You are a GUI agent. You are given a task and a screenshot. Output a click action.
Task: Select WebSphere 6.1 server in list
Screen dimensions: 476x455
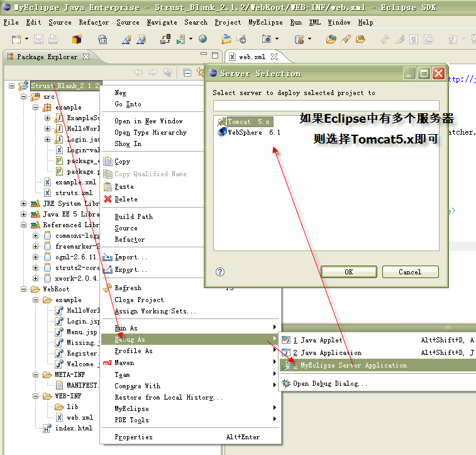tap(249, 132)
